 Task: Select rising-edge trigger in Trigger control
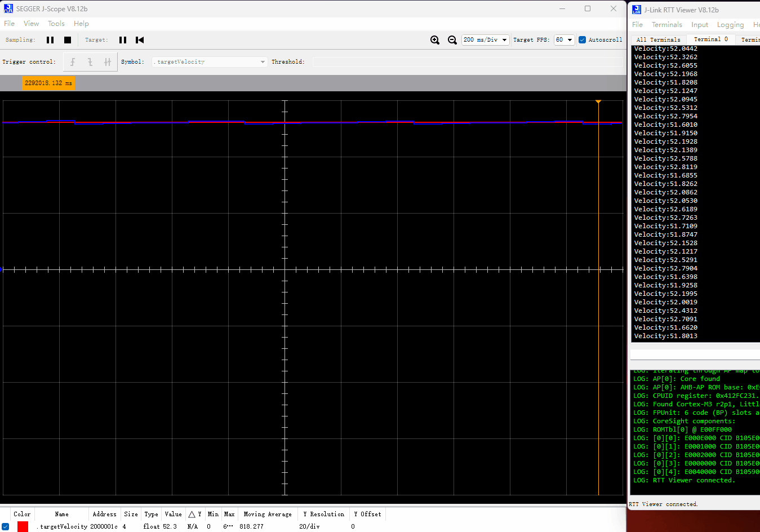pos(73,61)
